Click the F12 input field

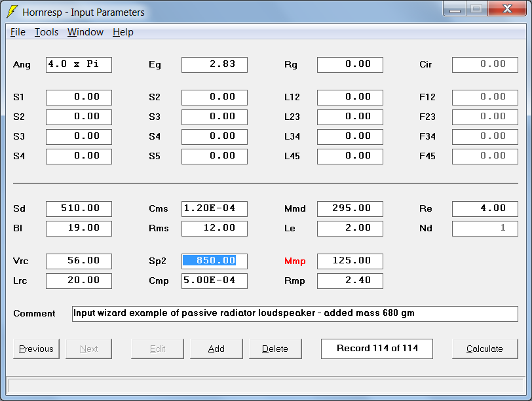[485, 98]
